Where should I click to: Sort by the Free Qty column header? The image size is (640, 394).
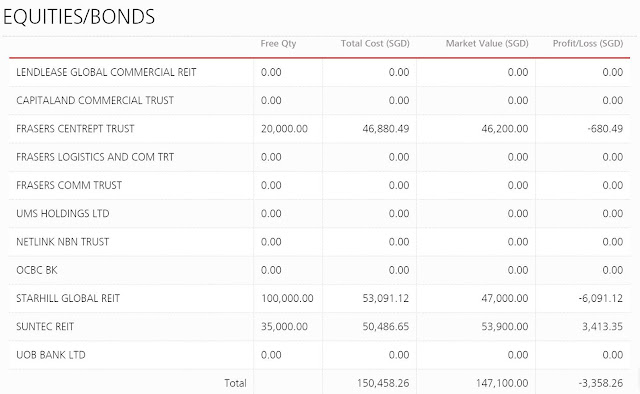point(278,44)
